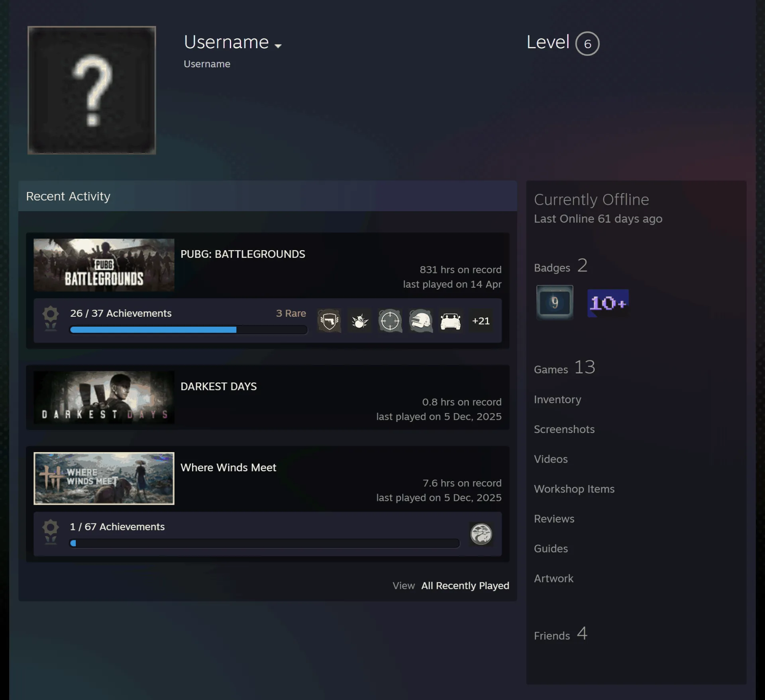The image size is (765, 700).
Task: Open the Where Winds Meet tree achievement icon
Action: (481, 534)
